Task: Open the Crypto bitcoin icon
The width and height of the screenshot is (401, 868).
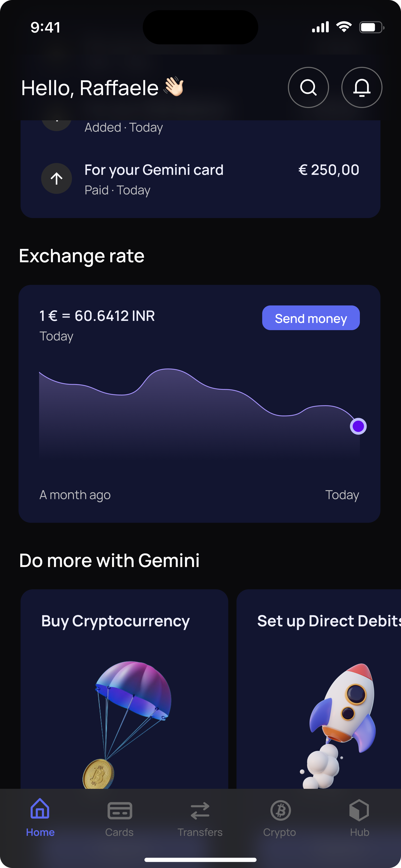Action: coord(280,810)
